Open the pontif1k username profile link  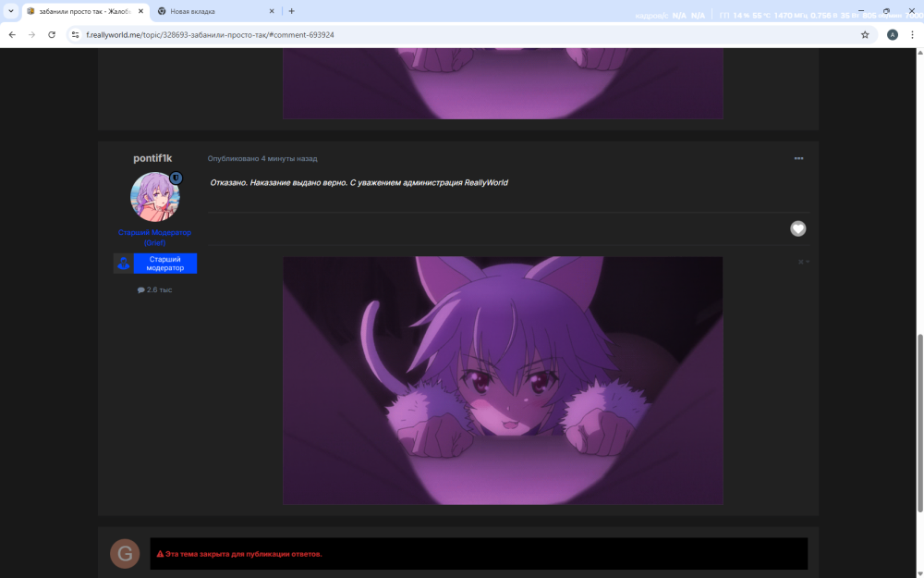tap(152, 158)
